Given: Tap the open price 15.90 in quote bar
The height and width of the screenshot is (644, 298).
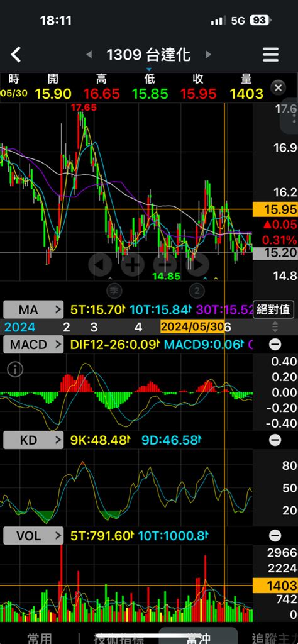Looking at the screenshot, I should click(53, 94).
